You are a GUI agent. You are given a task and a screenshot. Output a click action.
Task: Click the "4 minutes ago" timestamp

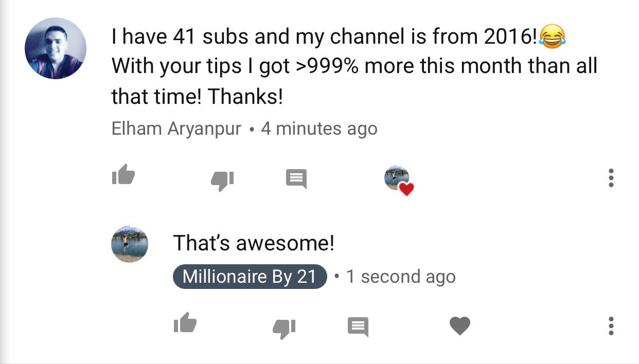[x=319, y=129]
